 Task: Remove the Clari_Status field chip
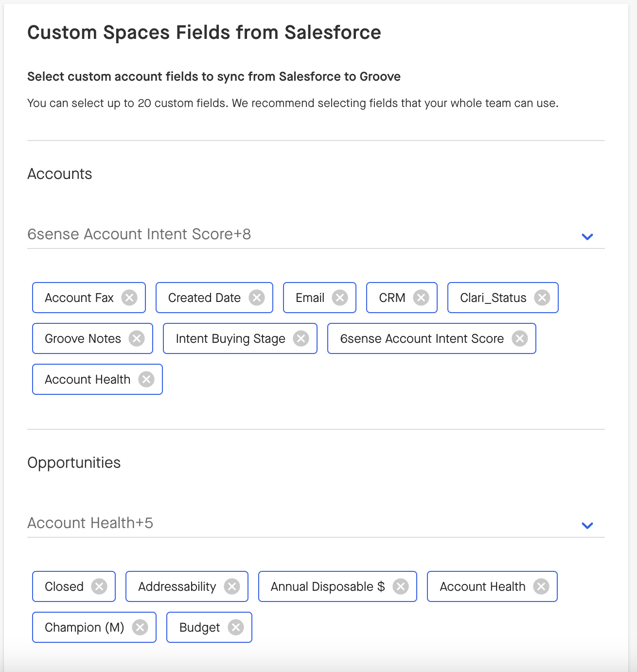click(x=542, y=298)
